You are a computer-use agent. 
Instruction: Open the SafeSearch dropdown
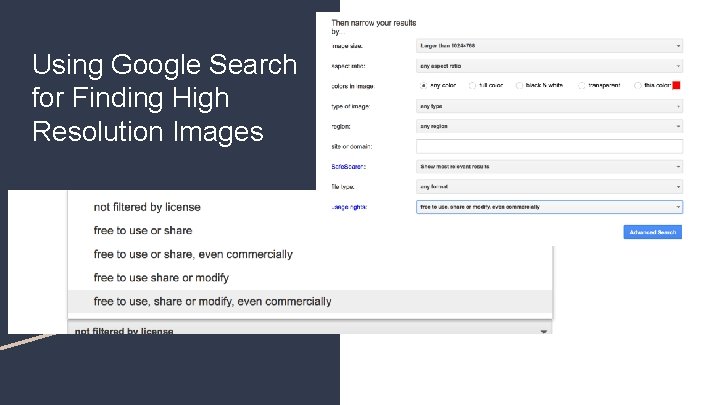(x=549, y=167)
